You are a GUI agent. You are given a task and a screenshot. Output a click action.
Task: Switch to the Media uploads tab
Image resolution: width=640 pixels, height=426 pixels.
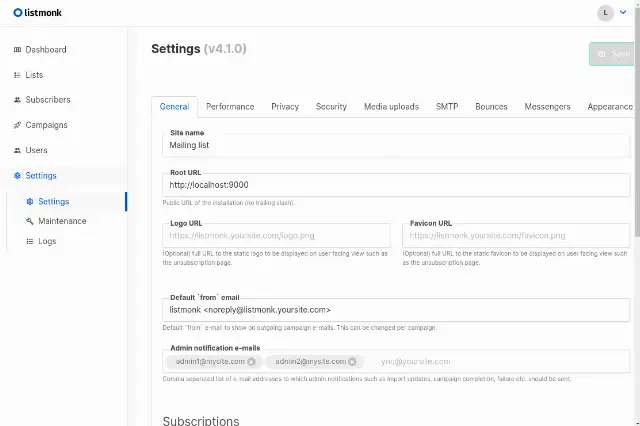(x=391, y=107)
